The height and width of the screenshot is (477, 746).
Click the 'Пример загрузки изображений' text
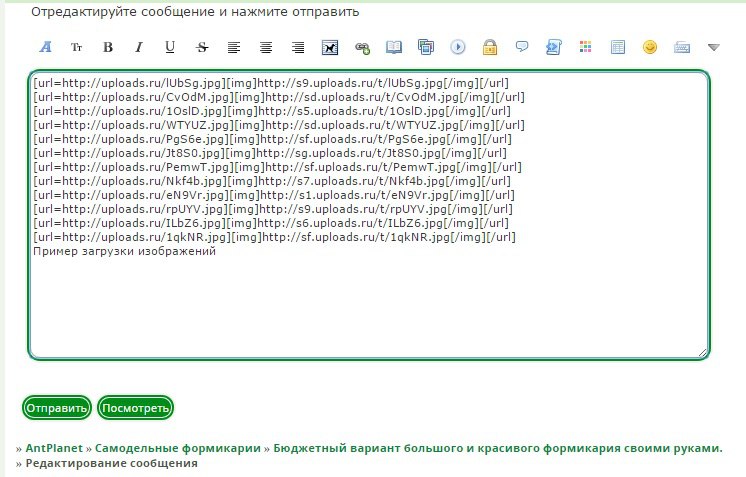point(125,251)
